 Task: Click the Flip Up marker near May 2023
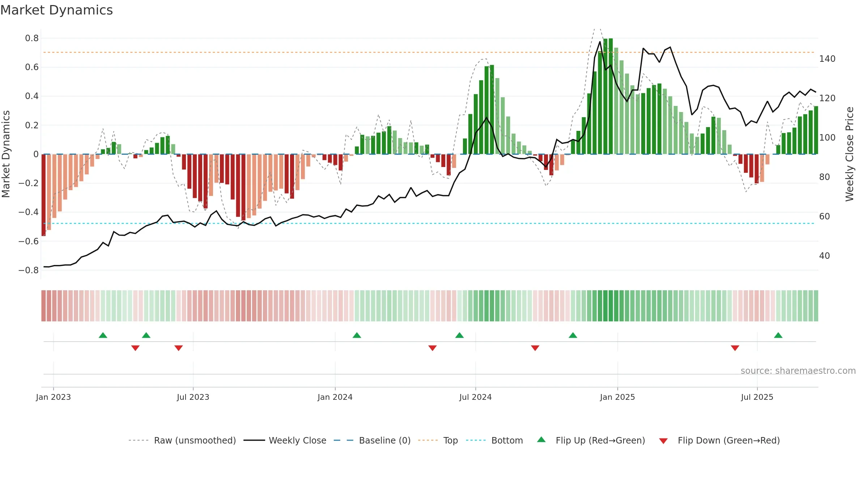click(x=146, y=335)
